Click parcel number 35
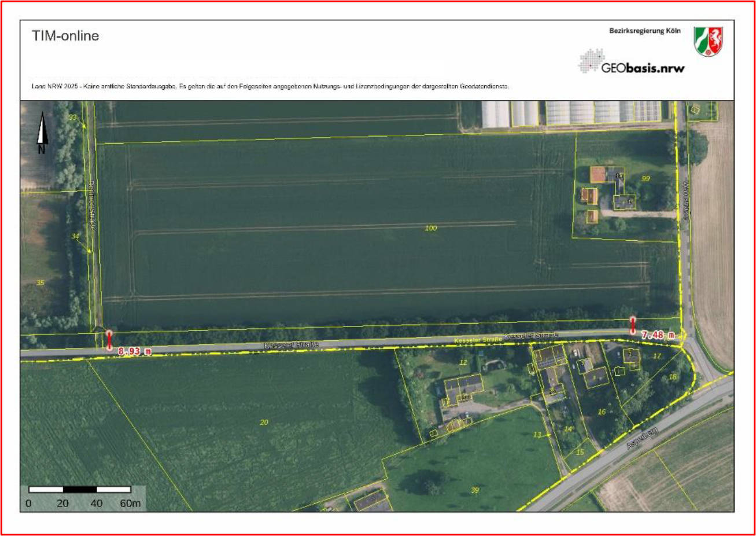Viewport: 756px width, 536px height. [40, 282]
